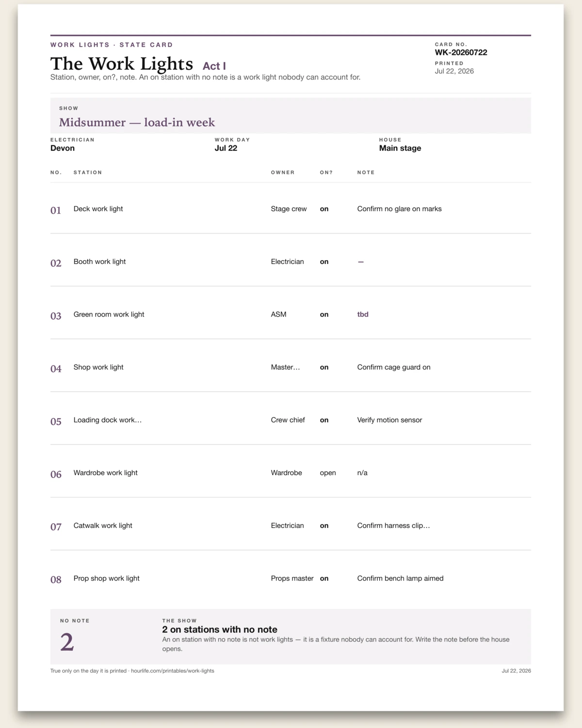582x728 pixels.
Task: Click the Act I label beside the title
Action: pyautogui.click(x=214, y=66)
